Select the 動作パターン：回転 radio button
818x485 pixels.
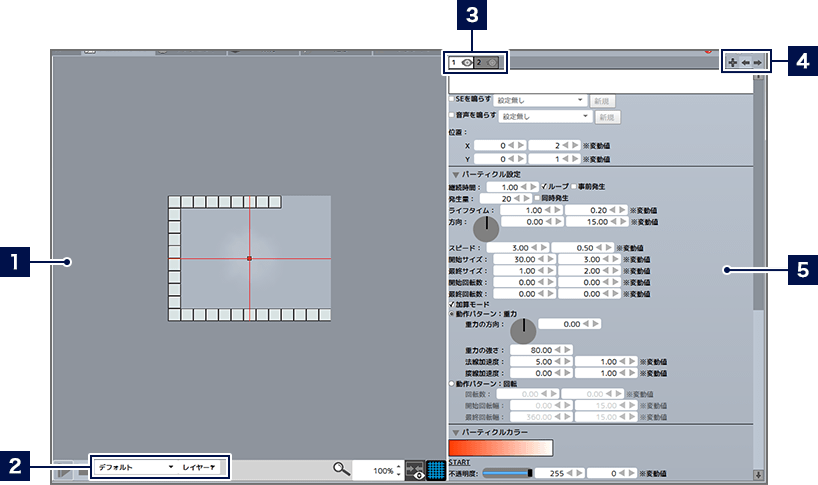click(x=452, y=383)
